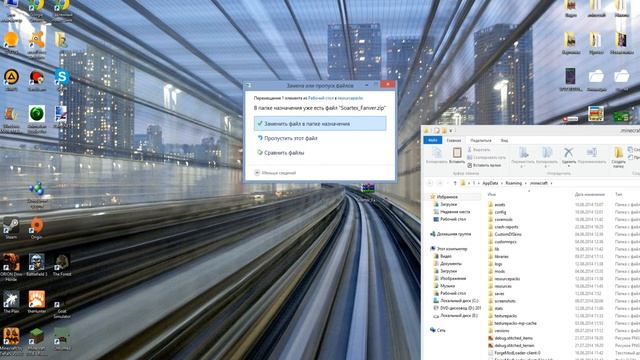
Task: Select Local Disk (C:) in navigation pane
Action: pos(459,301)
